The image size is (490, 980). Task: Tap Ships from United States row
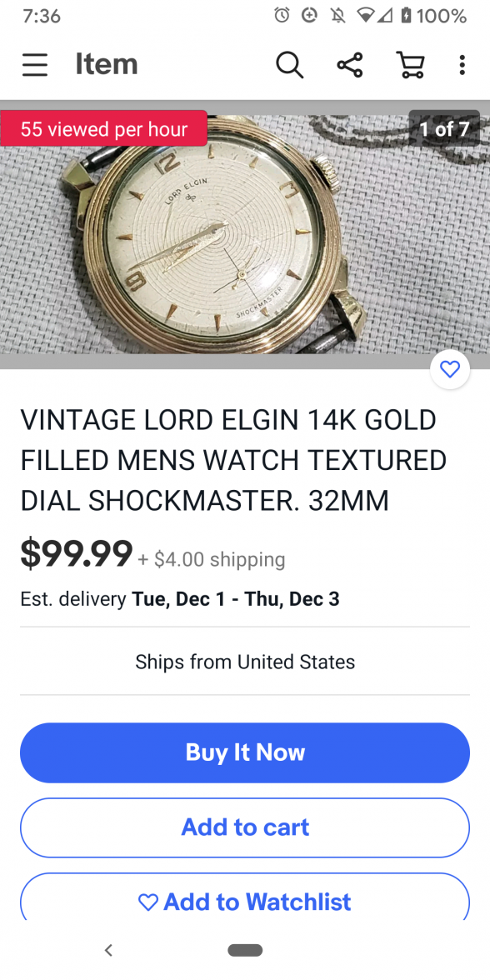(245, 662)
